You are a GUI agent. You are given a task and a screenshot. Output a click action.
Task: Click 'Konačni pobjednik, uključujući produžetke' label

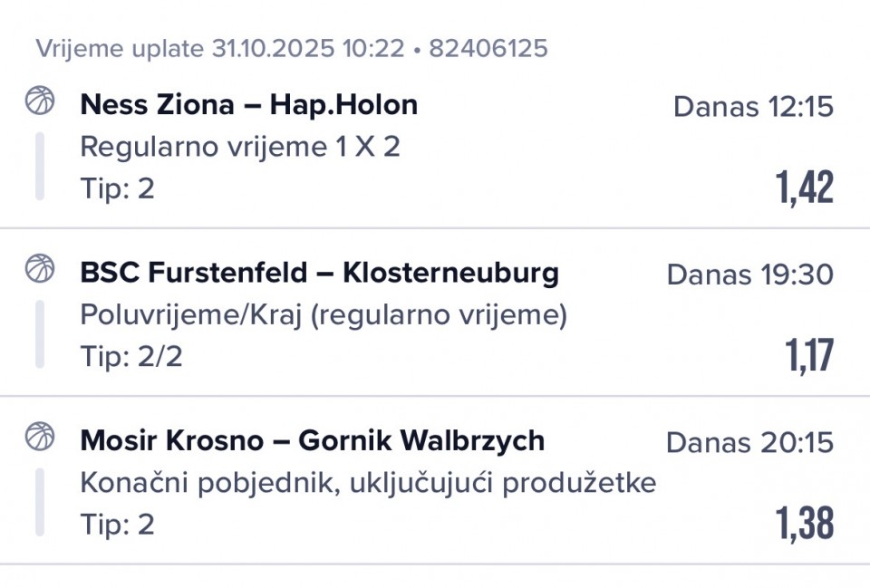pyautogui.click(x=368, y=483)
